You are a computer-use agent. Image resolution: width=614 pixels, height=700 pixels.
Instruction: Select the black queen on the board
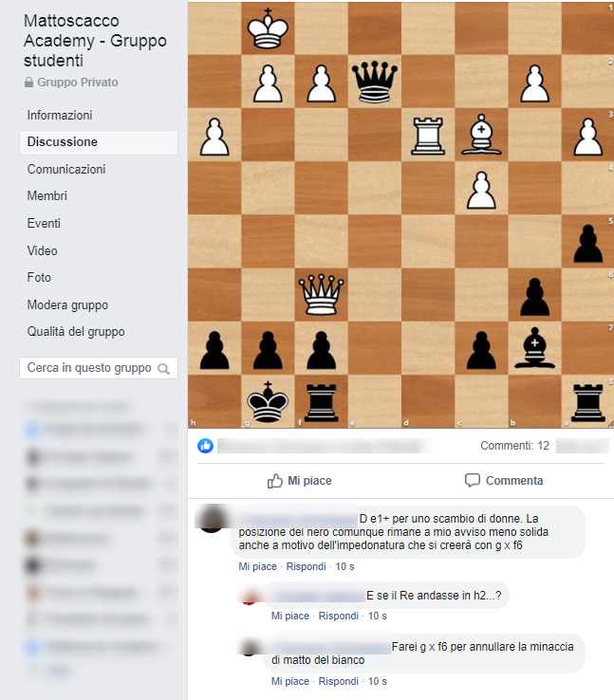coord(375,83)
